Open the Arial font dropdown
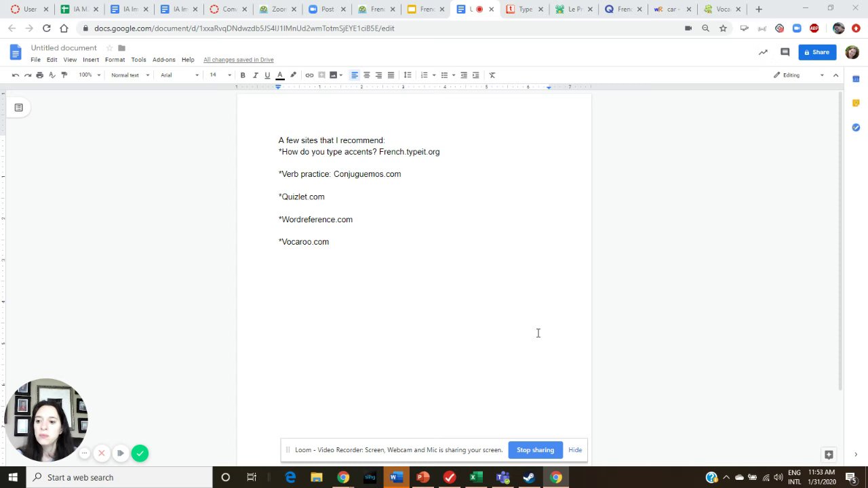868x488 pixels. pyautogui.click(x=180, y=75)
